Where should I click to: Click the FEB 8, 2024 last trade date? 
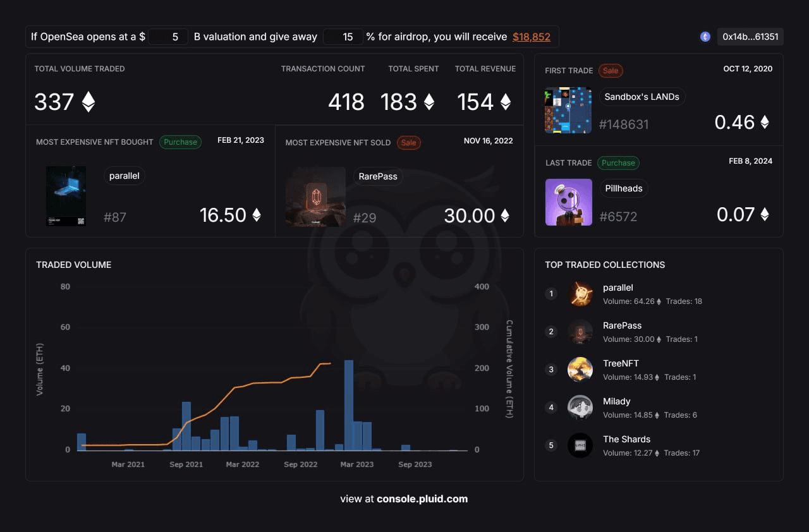pos(751,161)
